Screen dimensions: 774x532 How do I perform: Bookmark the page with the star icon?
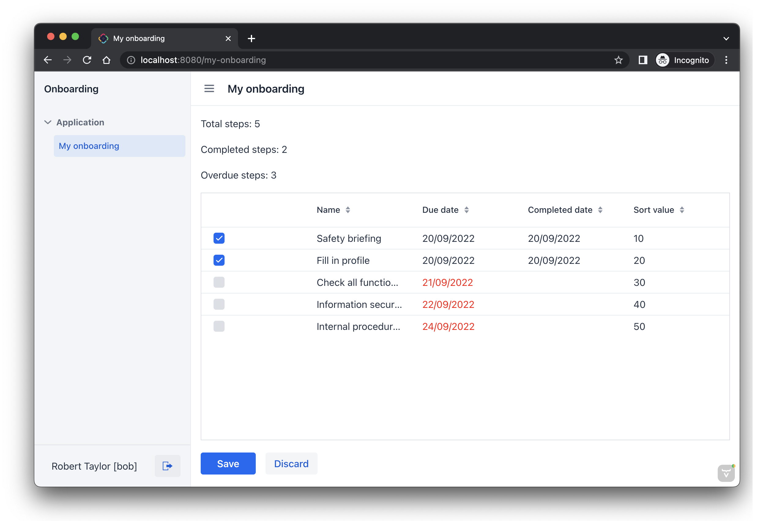pyautogui.click(x=618, y=60)
